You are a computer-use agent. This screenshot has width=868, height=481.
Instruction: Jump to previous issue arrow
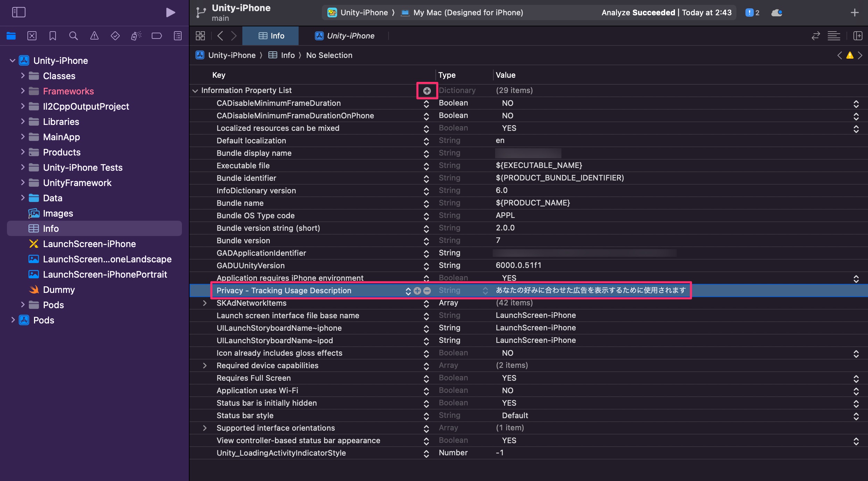[840, 56]
